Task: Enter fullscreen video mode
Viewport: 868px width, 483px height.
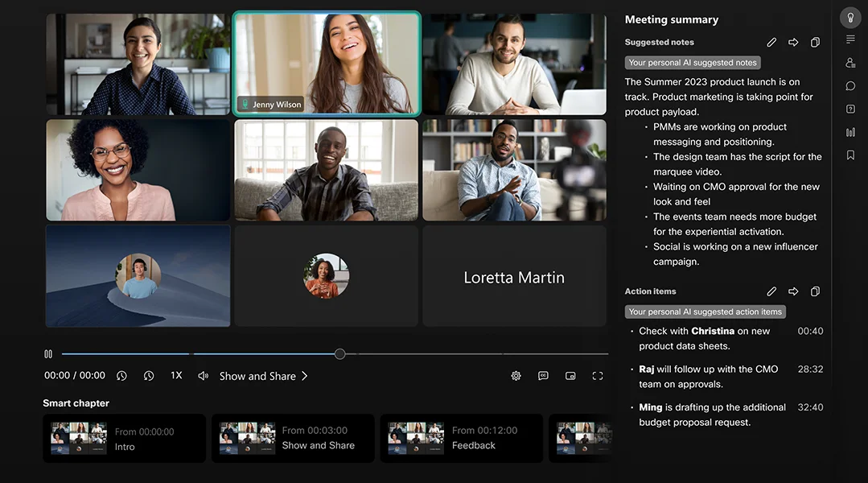Action: pos(598,376)
